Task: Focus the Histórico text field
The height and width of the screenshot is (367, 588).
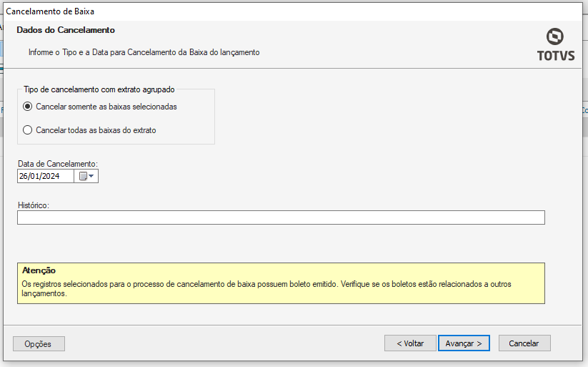Action: point(281,217)
